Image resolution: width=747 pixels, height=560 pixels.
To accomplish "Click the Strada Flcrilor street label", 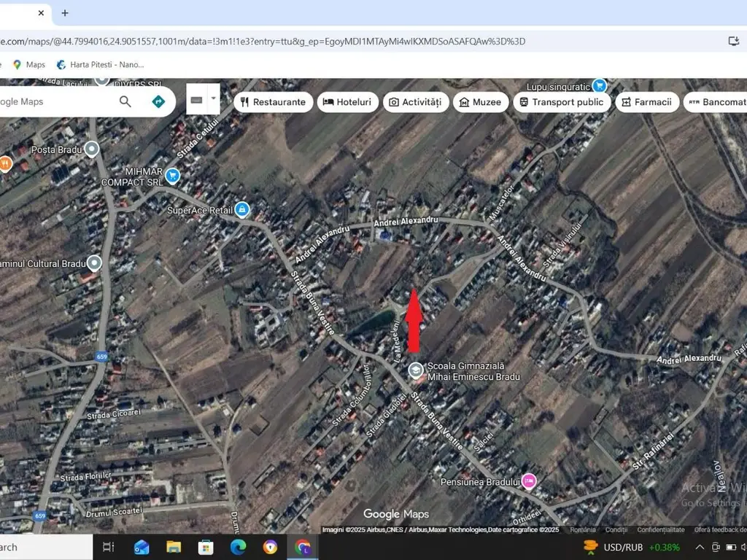I will [86, 476].
